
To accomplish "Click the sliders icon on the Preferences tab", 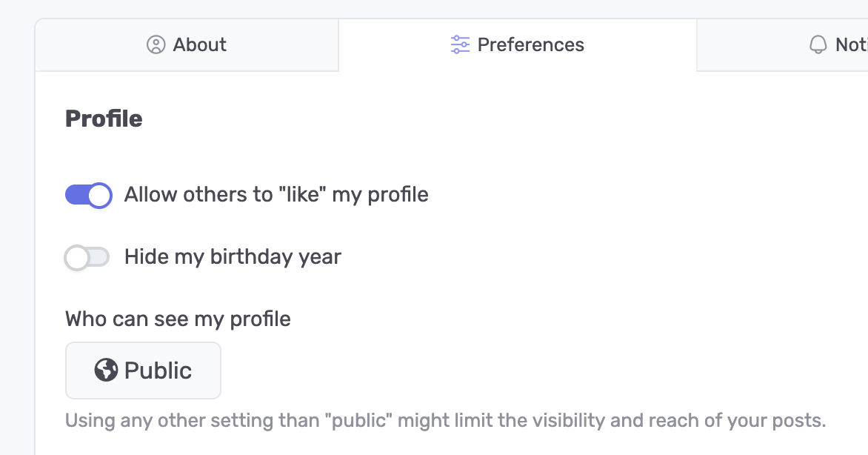I will pos(460,45).
